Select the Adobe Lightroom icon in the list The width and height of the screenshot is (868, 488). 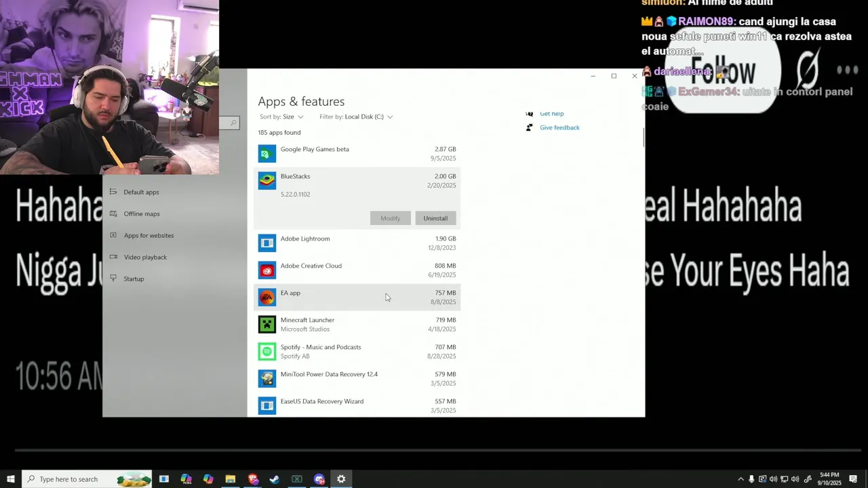point(267,243)
